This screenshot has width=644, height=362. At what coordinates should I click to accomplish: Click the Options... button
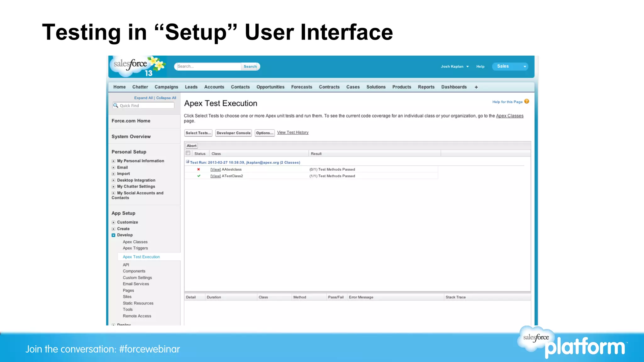pos(264,133)
